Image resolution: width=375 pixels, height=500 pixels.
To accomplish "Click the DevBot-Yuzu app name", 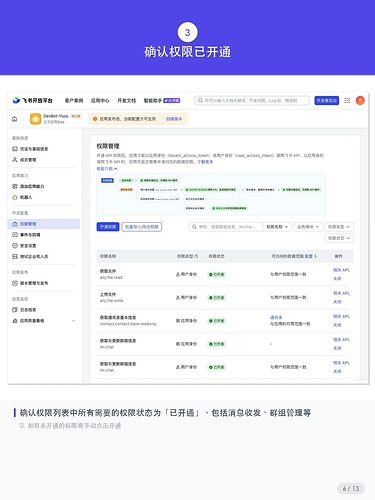I will tap(56, 116).
